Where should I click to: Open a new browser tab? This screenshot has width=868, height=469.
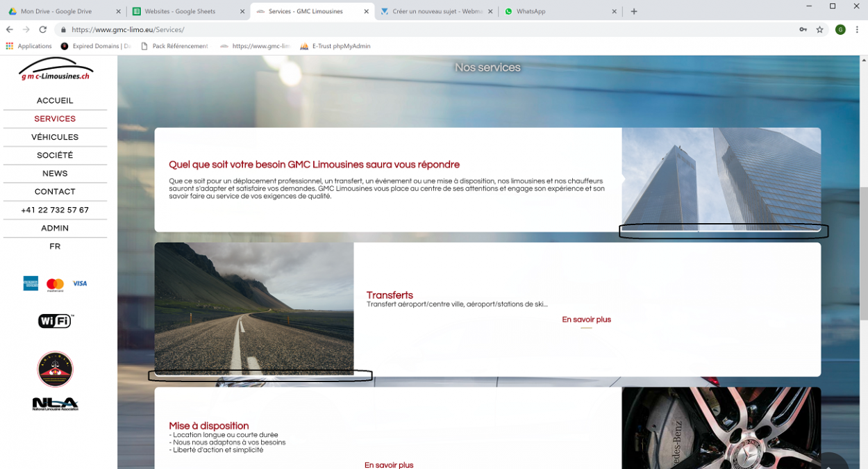click(634, 11)
